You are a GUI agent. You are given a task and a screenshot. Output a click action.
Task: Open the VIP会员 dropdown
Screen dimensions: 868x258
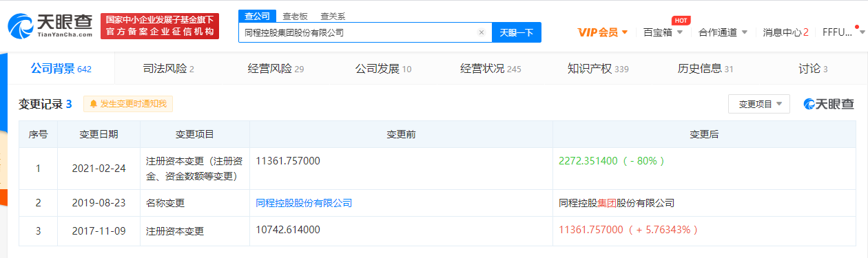[603, 32]
